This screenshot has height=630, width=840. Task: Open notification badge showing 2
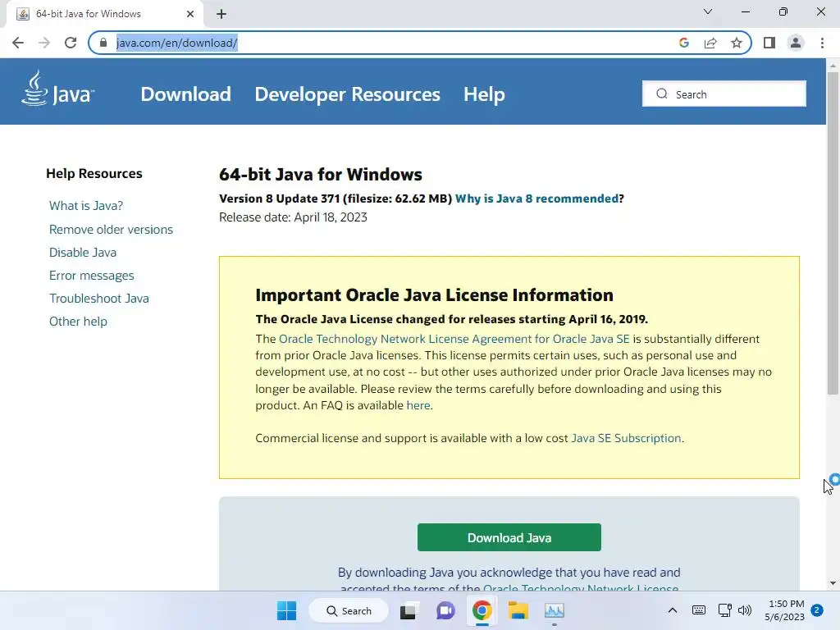coord(817,610)
